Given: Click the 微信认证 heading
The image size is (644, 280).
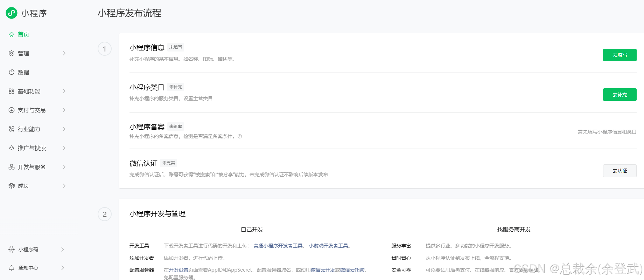Looking at the screenshot, I should (x=143, y=163).
